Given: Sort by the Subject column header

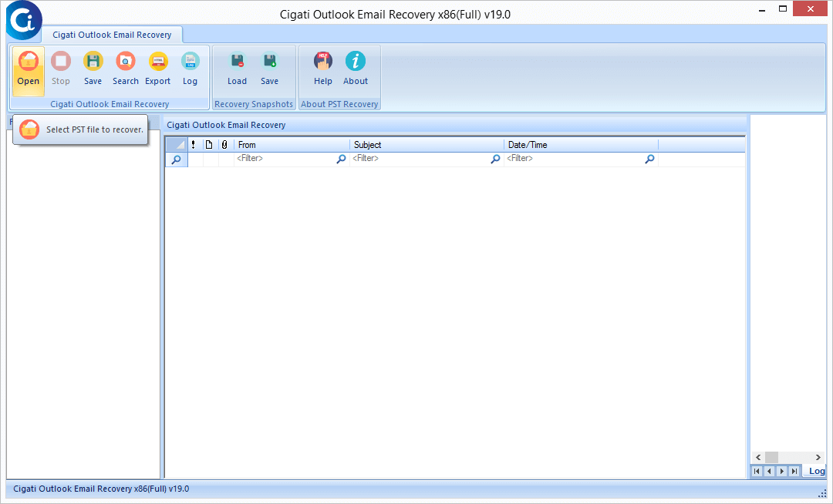Looking at the screenshot, I should click(427, 145).
